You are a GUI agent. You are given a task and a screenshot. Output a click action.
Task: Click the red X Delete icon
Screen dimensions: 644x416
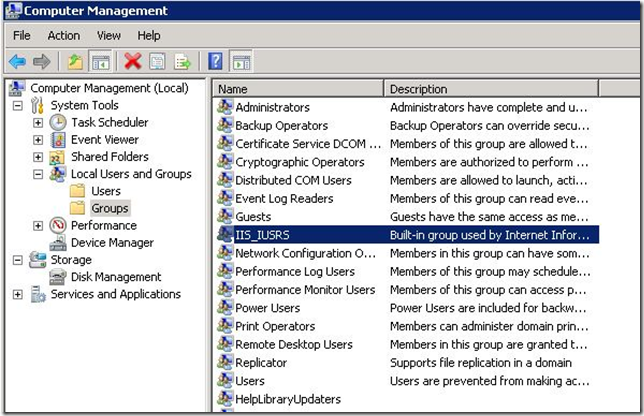pyautogui.click(x=132, y=61)
